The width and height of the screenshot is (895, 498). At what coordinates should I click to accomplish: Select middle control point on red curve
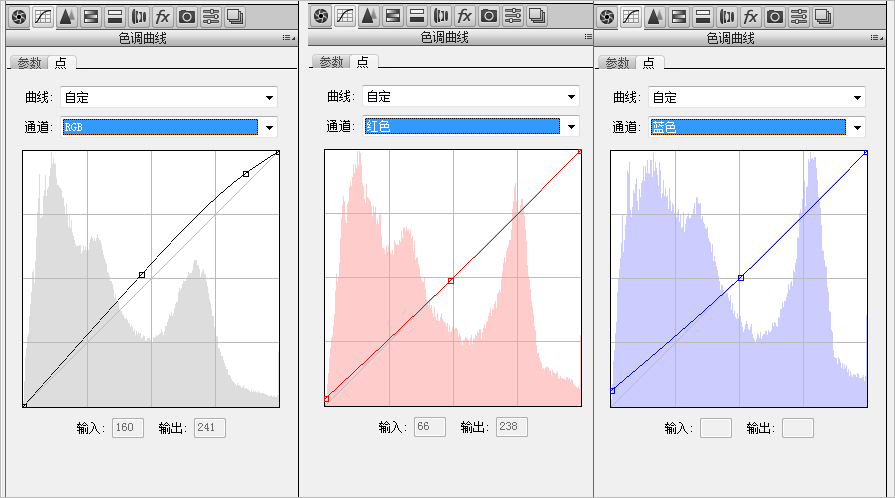451,281
